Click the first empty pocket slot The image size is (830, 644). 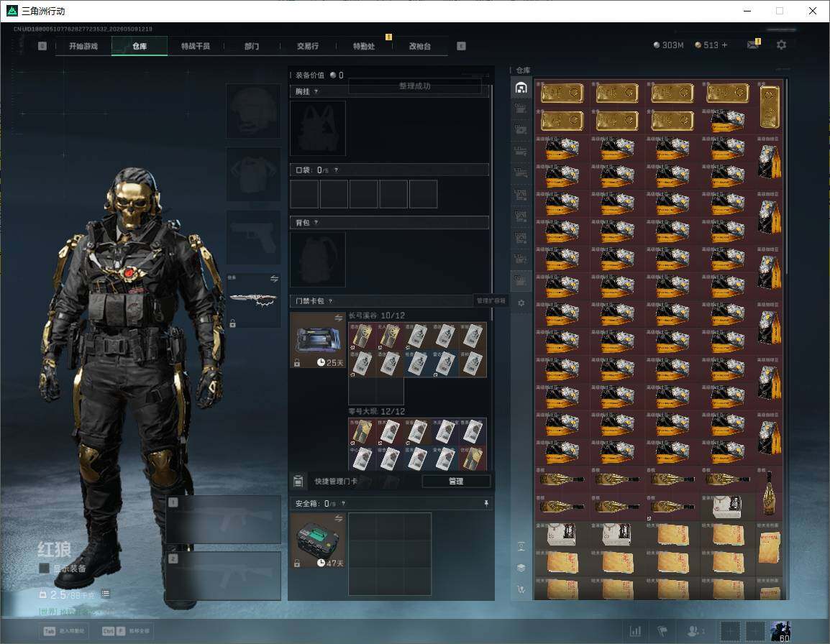[304, 193]
